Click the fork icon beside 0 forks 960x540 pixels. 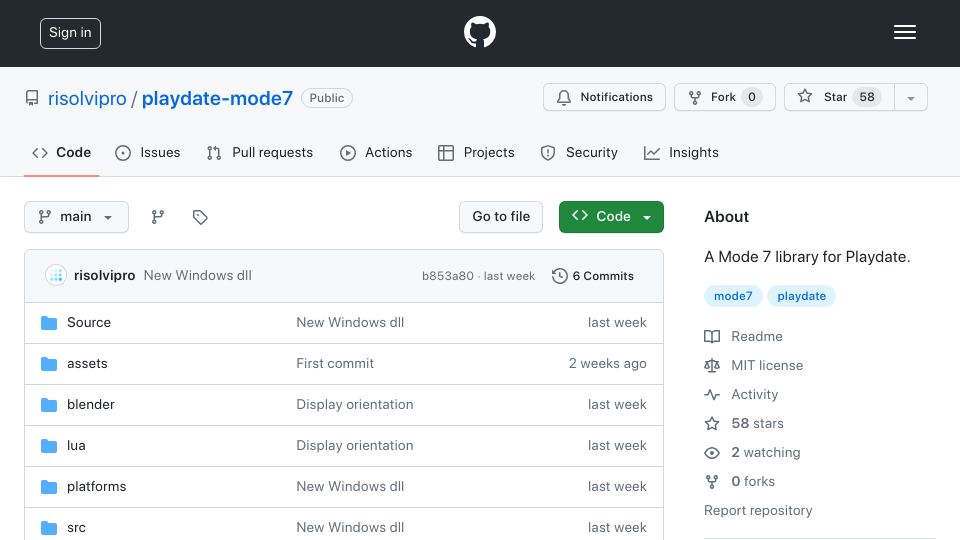(712, 482)
